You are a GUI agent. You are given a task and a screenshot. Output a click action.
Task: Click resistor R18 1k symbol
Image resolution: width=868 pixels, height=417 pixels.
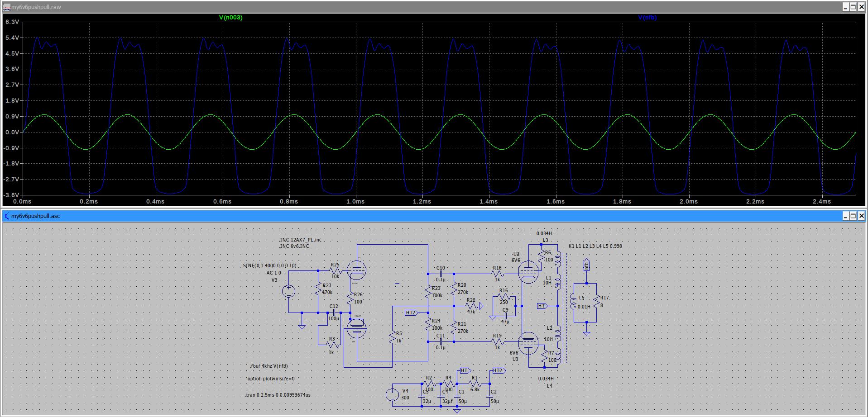pyautogui.click(x=497, y=274)
